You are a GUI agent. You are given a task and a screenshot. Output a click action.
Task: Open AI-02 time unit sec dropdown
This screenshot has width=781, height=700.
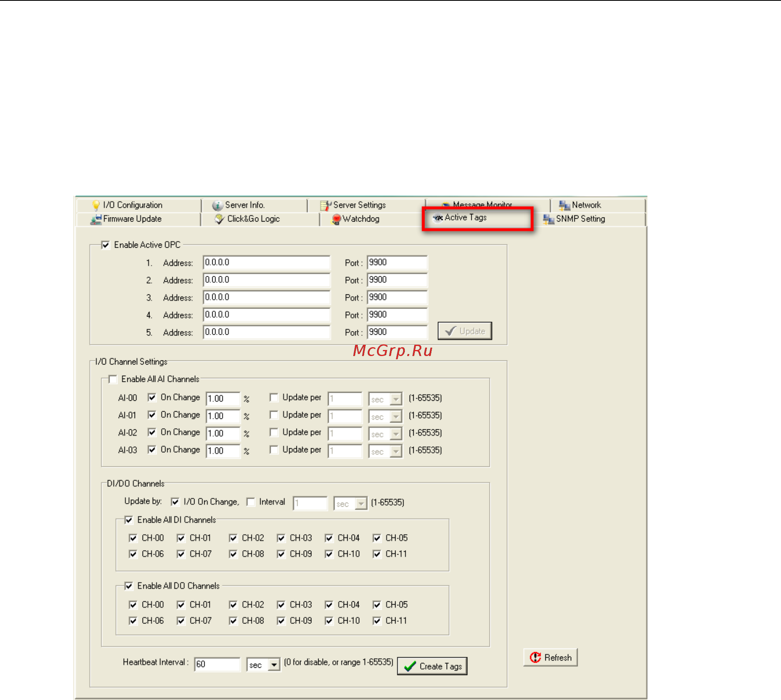click(396, 434)
